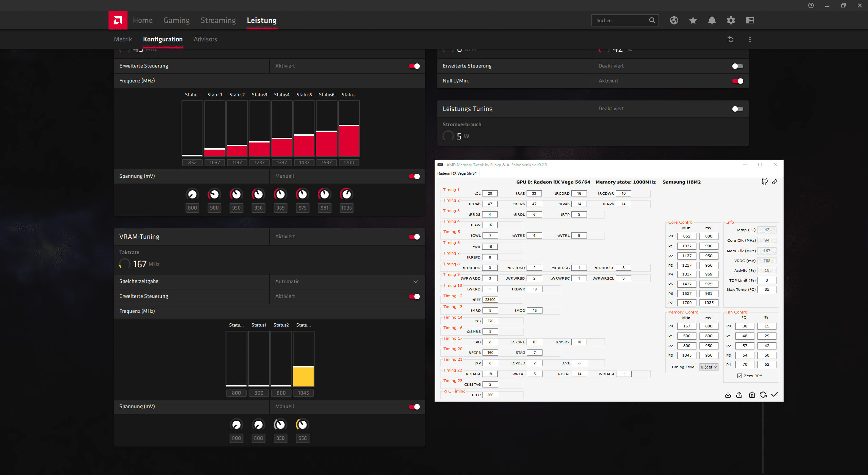Open Metrik subtab

123,39
